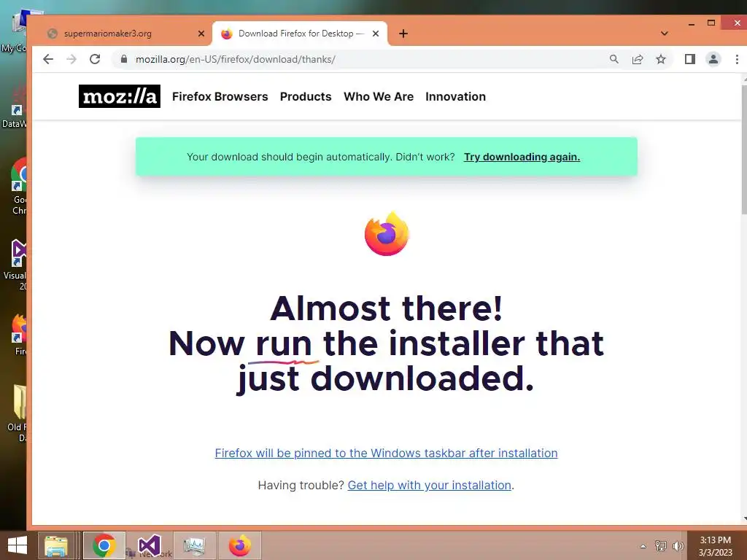Open the volume speaker tray icon
Viewport: 747px width, 560px height.
click(x=678, y=545)
